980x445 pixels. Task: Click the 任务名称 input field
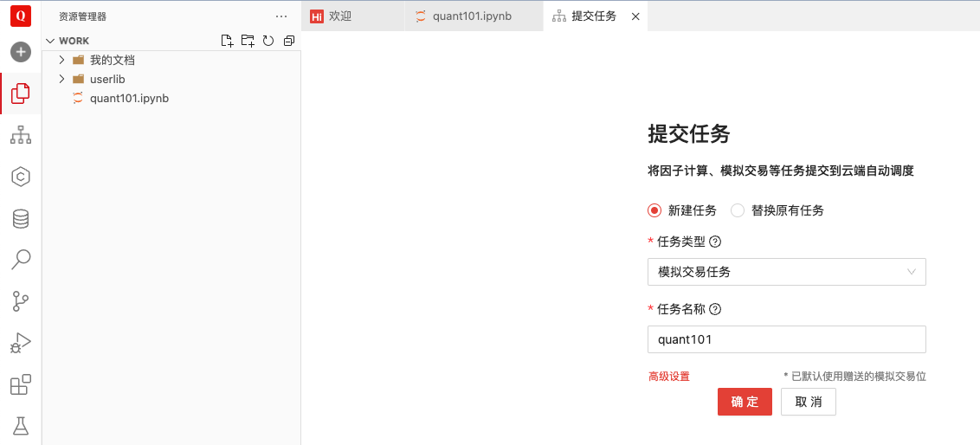point(786,339)
